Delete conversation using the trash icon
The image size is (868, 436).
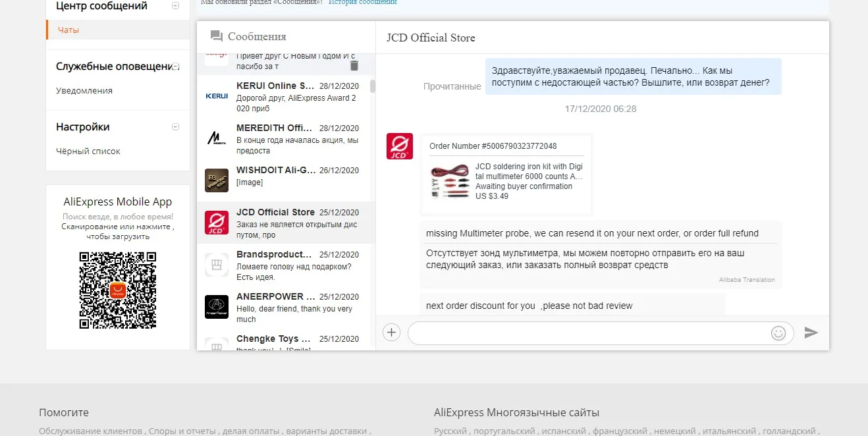354,65
